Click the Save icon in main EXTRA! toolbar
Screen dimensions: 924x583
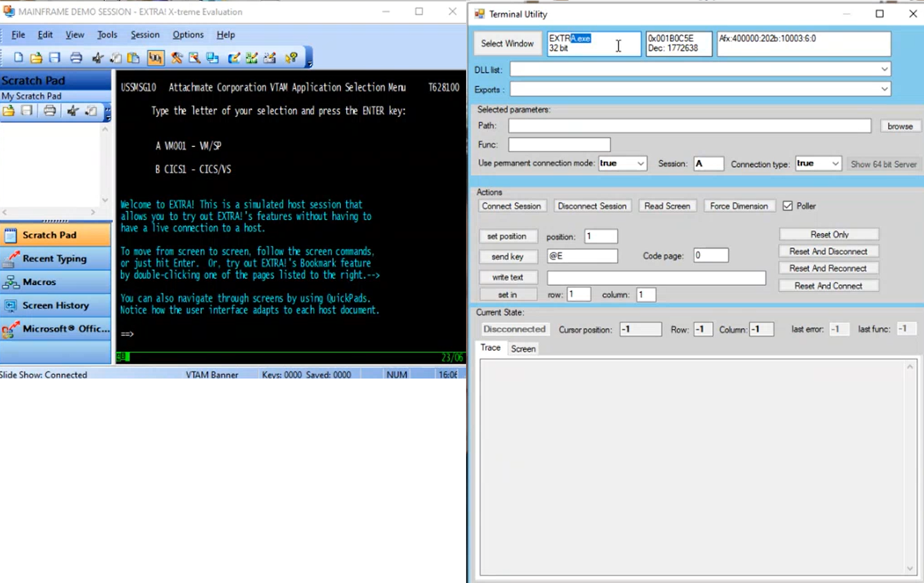55,57
